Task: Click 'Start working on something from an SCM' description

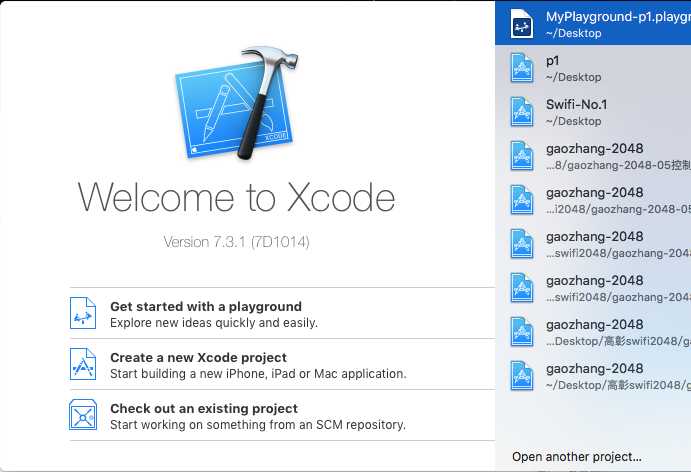Action: pyautogui.click(x=258, y=425)
